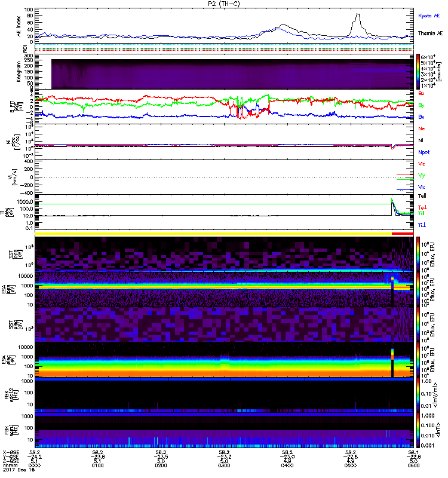Image resolution: width=448 pixels, height=478 pixels.
Task: Click the "6×10⁴" Keogram color bar tick
Action: (428, 57)
